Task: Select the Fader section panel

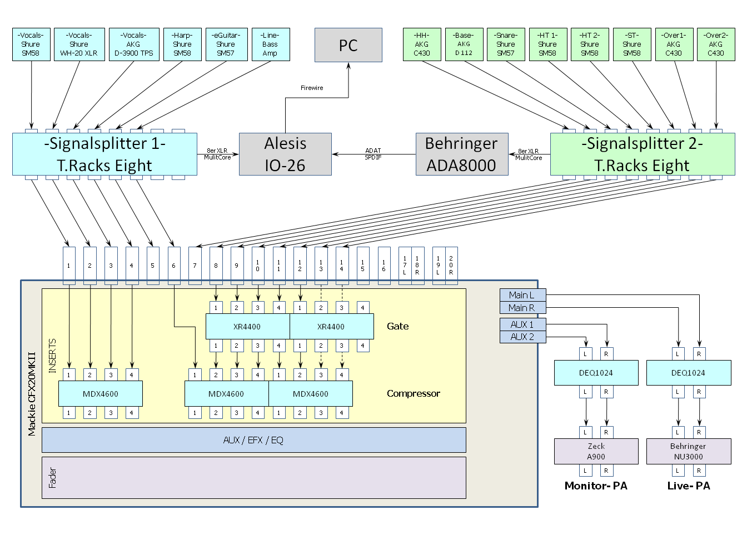Action: tap(254, 478)
